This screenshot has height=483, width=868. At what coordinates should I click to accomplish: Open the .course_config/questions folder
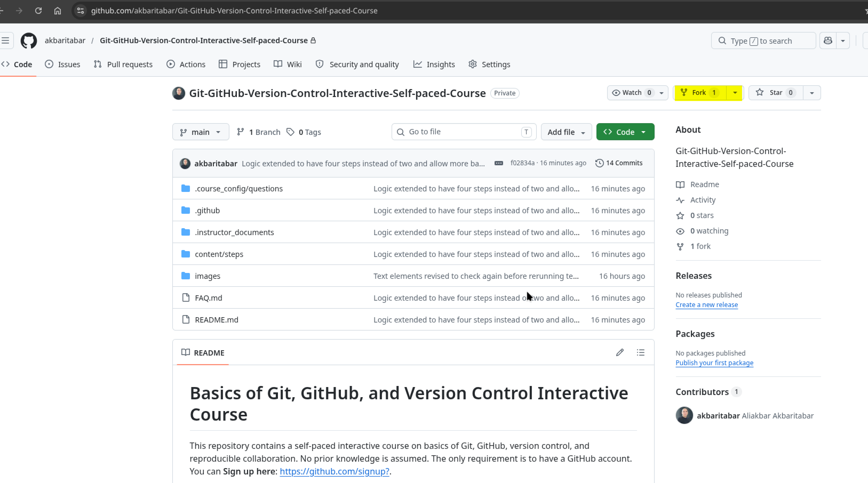(x=238, y=189)
